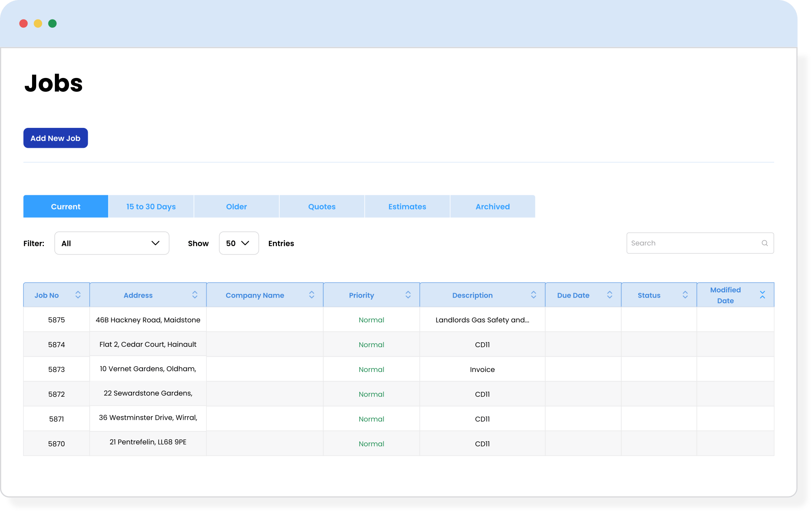Select the Older tab

click(x=236, y=206)
